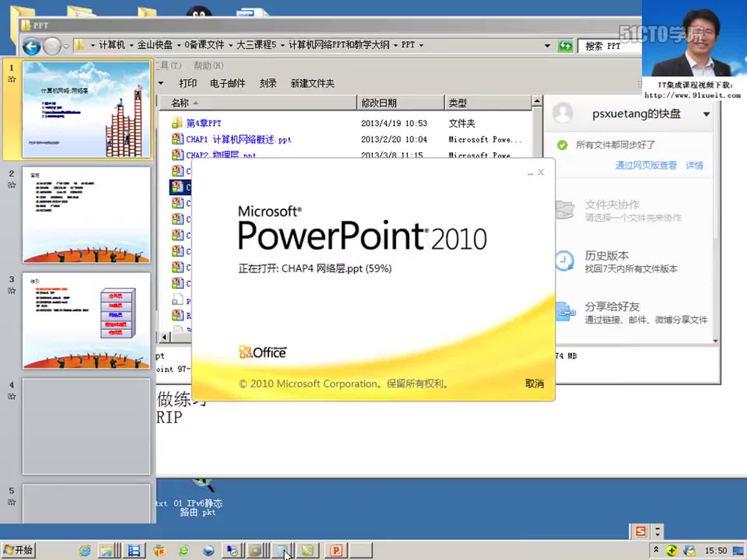Click the 快盘 panel's scrollbar down arrow
747x560 pixels.
(x=716, y=341)
